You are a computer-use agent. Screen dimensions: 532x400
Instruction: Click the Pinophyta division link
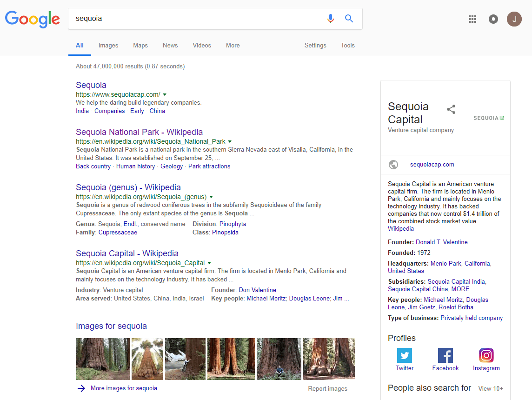tap(233, 224)
